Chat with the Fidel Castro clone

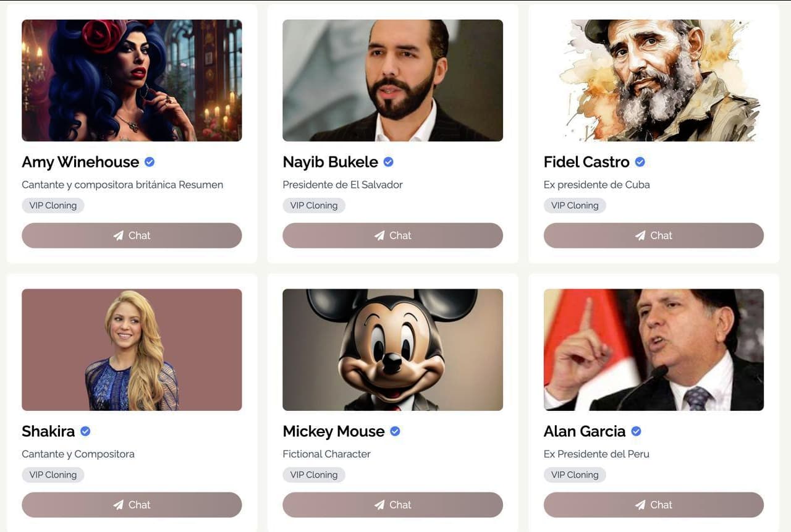tap(654, 235)
